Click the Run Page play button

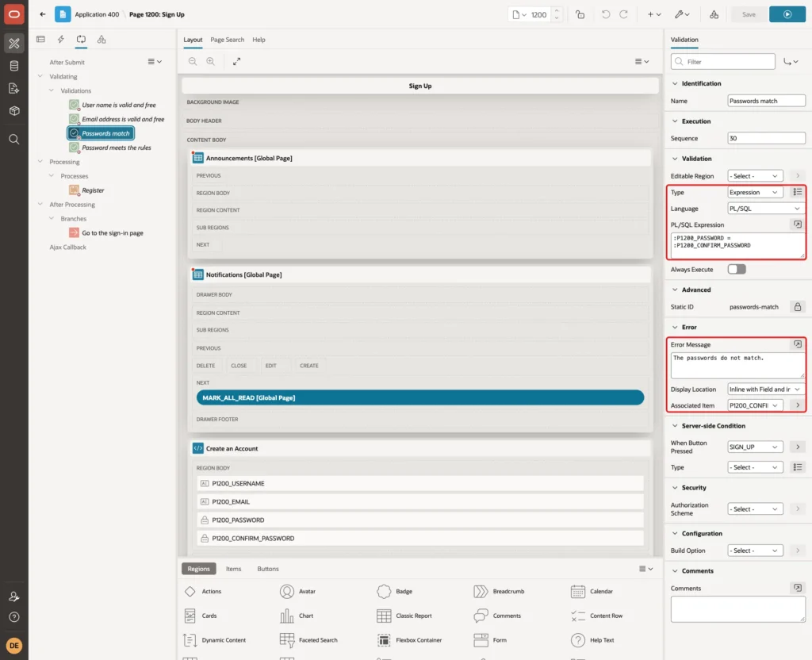(x=787, y=14)
